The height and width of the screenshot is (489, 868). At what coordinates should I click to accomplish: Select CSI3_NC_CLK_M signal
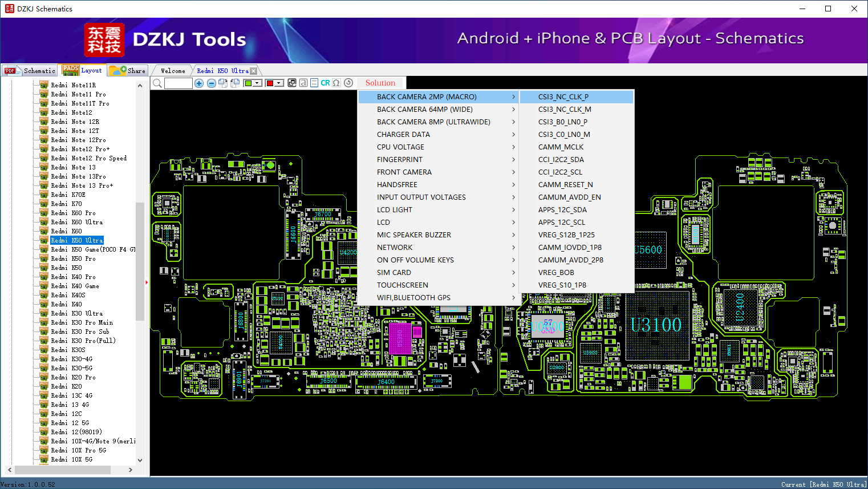tap(577, 110)
